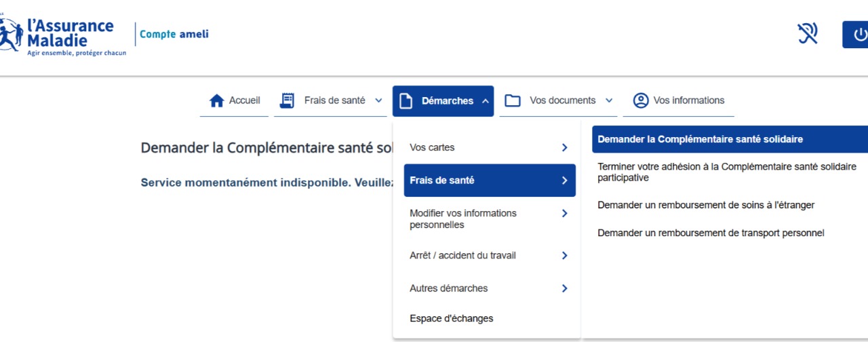Click the document icon on Démarches tab
This screenshot has width=868, height=342.
(x=406, y=100)
